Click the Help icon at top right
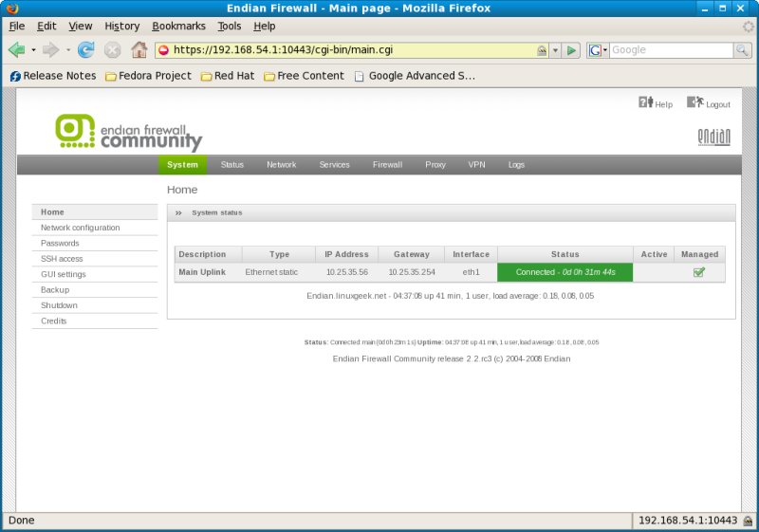759x532 pixels. tap(646, 102)
